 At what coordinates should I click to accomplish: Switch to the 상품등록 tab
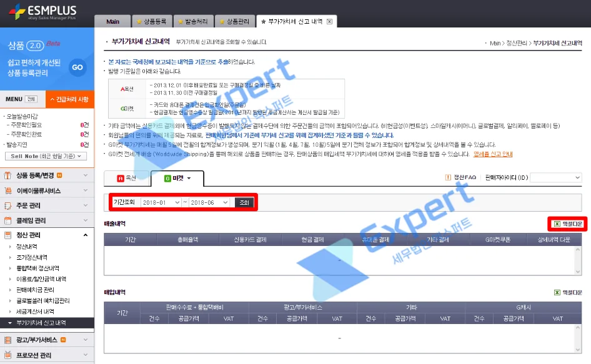[x=152, y=21]
